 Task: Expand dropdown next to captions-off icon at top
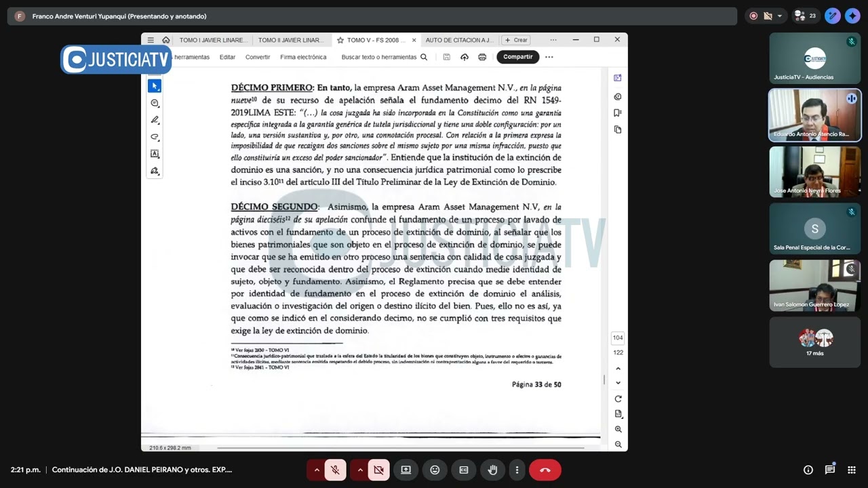coord(779,16)
